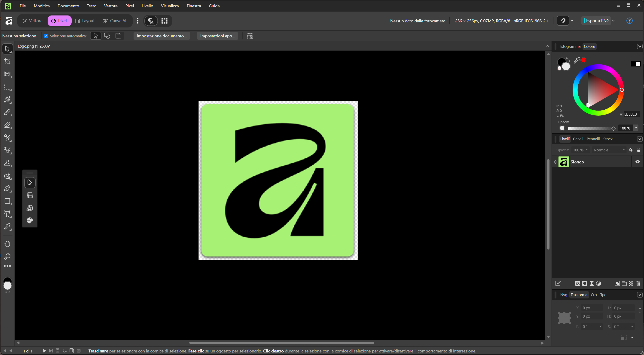Expand the Colore panel options menu
The width and height of the screenshot is (644, 355).
click(x=640, y=46)
